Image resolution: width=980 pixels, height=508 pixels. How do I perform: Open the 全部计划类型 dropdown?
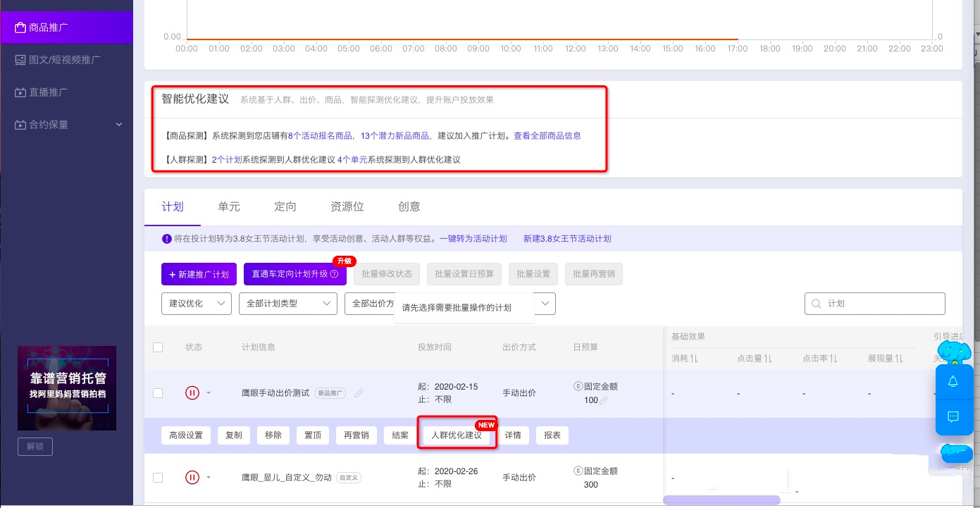click(x=287, y=304)
